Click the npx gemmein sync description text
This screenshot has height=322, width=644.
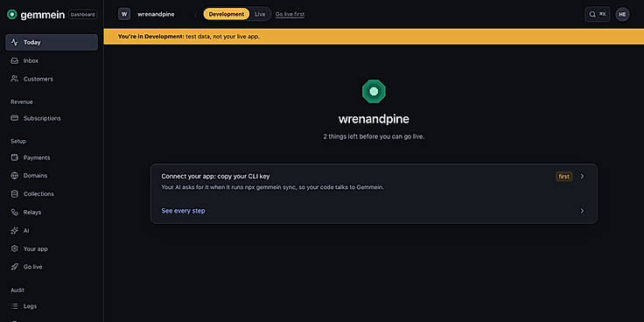(x=273, y=187)
